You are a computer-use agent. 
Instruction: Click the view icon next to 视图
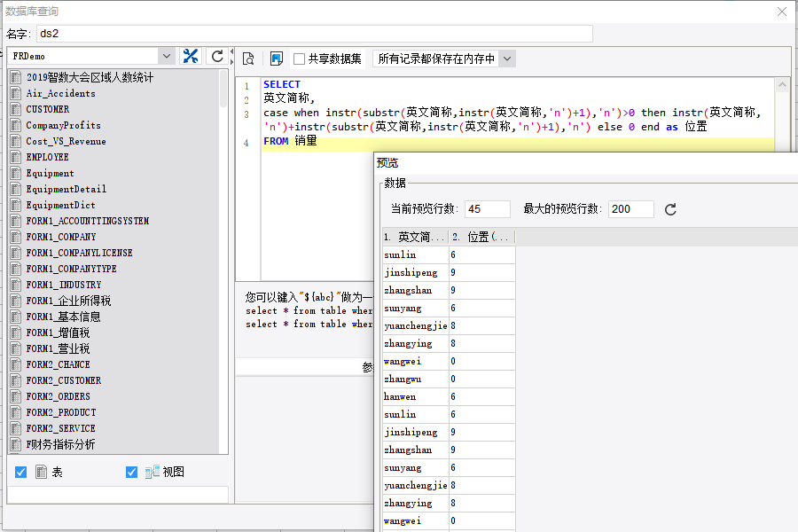click(152, 472)
